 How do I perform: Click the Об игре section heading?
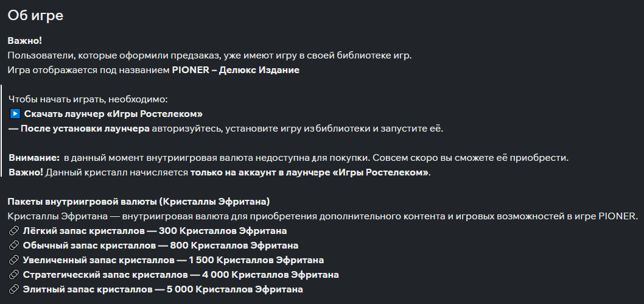pyautogui.click(x=35, y=16)
